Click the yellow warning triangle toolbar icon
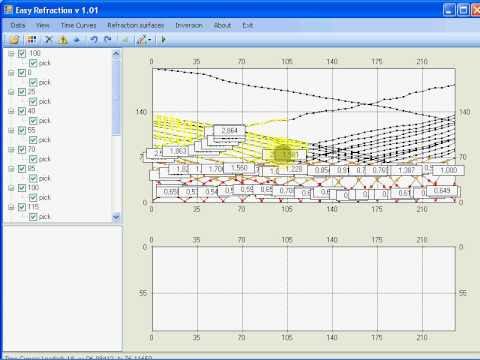Screen dimensions: 480x360 63,40
